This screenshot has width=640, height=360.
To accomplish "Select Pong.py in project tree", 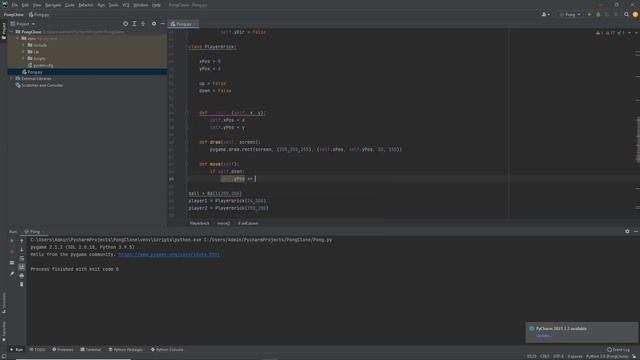I will pos(32,72).
